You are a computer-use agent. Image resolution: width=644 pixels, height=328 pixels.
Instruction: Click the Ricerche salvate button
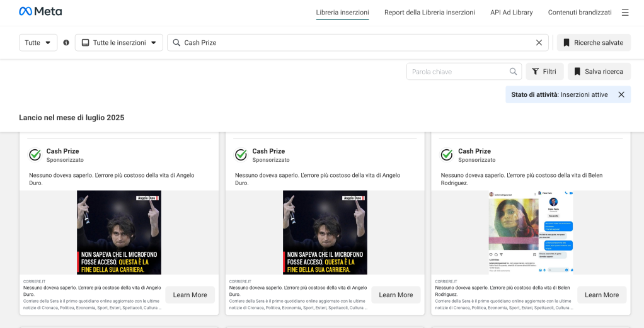point(593,43)
